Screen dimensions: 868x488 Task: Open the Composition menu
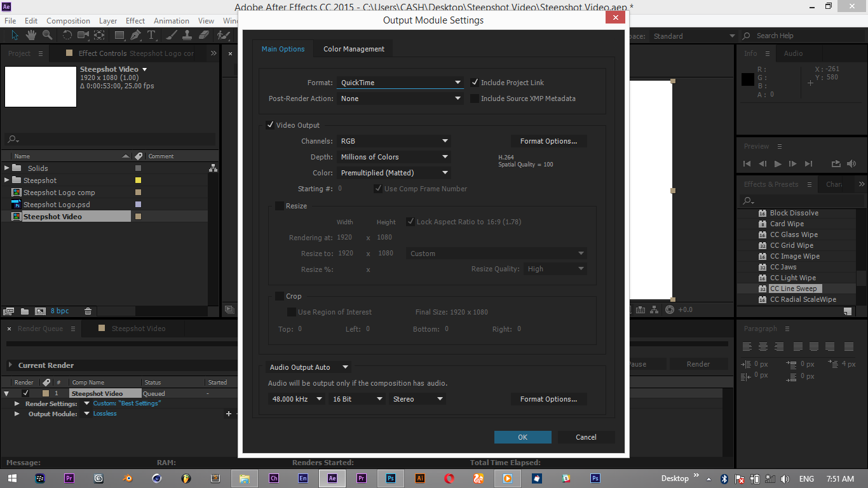[x=68, y=21]
